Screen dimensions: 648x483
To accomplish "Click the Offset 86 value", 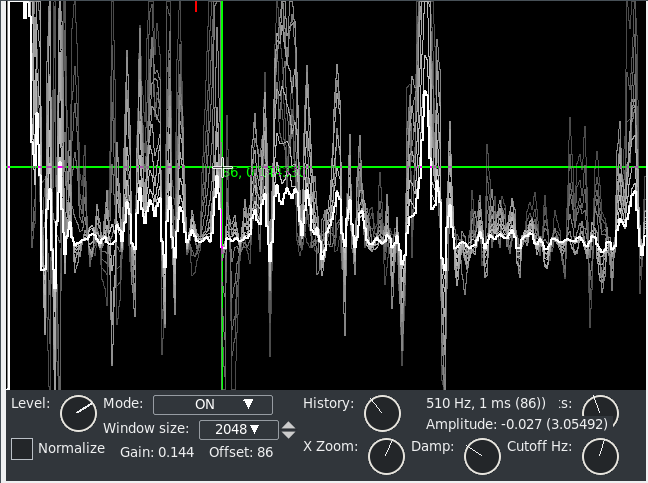I will [241, 452].
